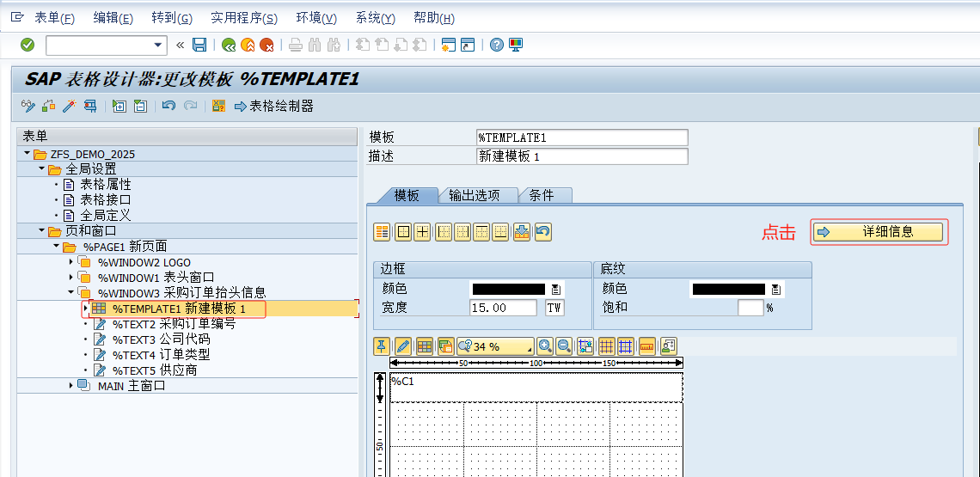
Task: Open the 转到 menu
Action: (x=172, y=18)
